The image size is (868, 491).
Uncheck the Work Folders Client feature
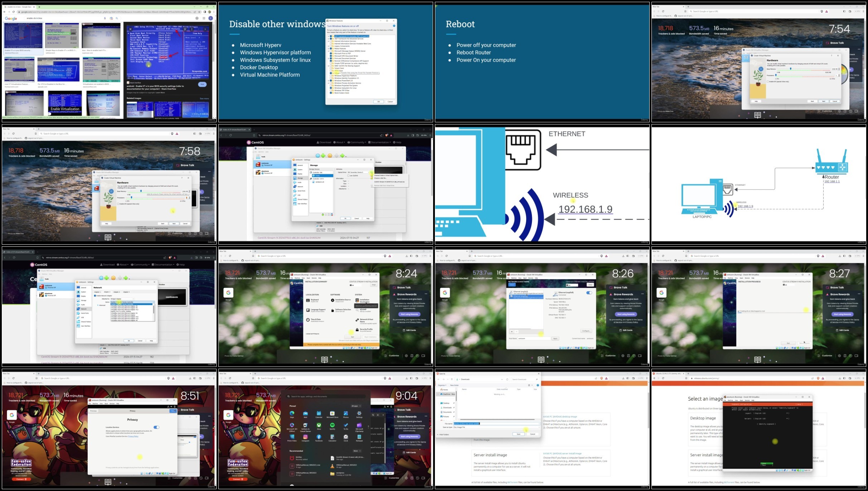click(331, 93)
